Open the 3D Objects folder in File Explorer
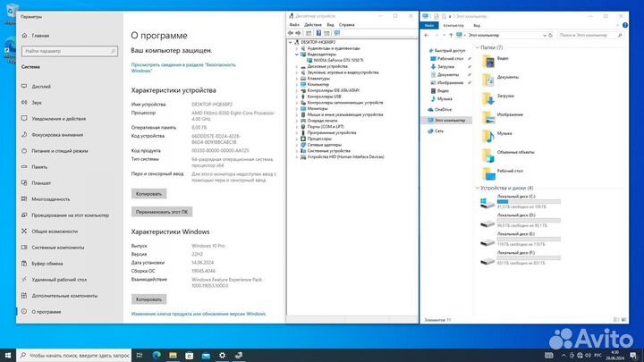This screenshot has width=644, height=362. click(x=508, y=155)
